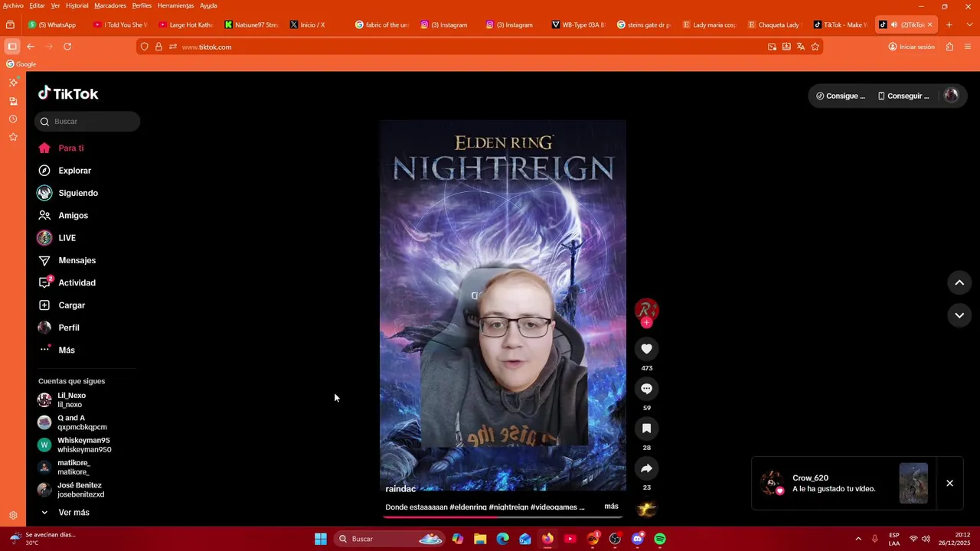Switch to the Lady maria cosplay tab
980x551 pixels.
[x=709, y=24]
